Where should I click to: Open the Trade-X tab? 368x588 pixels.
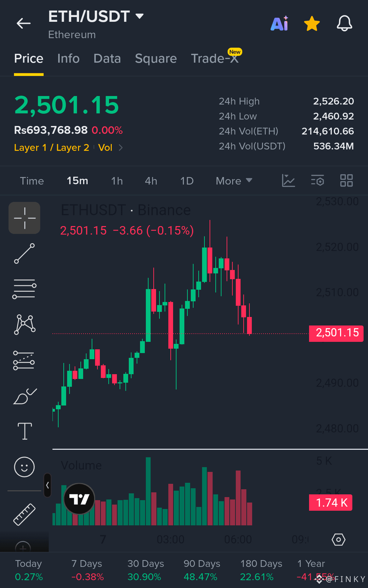[214, 59]
